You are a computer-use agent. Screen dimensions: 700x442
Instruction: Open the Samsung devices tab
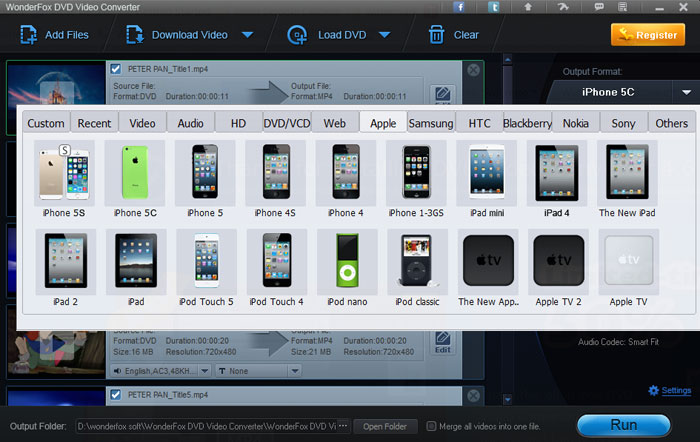click(x=431, y=123)
